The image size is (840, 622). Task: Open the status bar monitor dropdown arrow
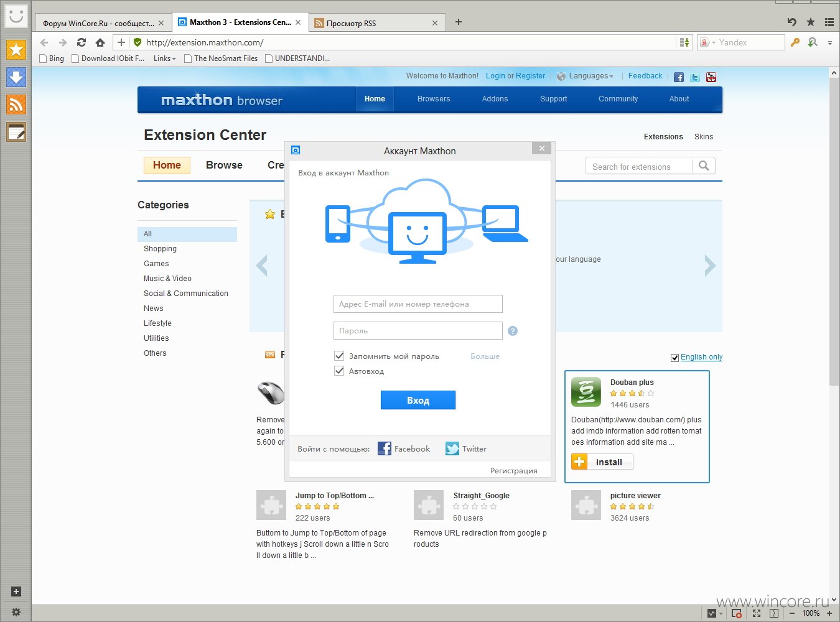coord(721,614)
